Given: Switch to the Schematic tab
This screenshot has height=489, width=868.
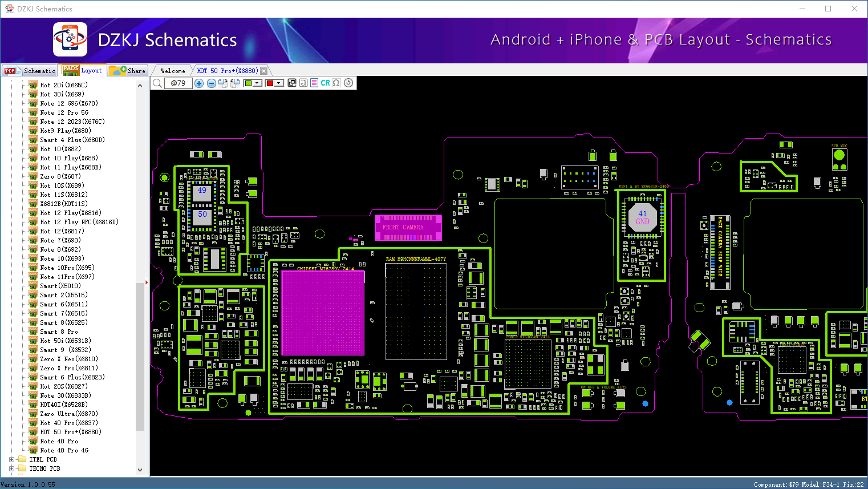Looking at the screenshot, I should pos(30,71).
